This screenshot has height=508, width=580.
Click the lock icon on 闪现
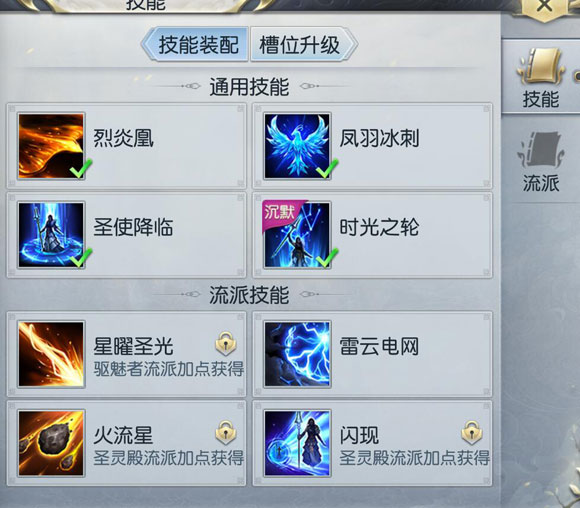tap(472, 432)
